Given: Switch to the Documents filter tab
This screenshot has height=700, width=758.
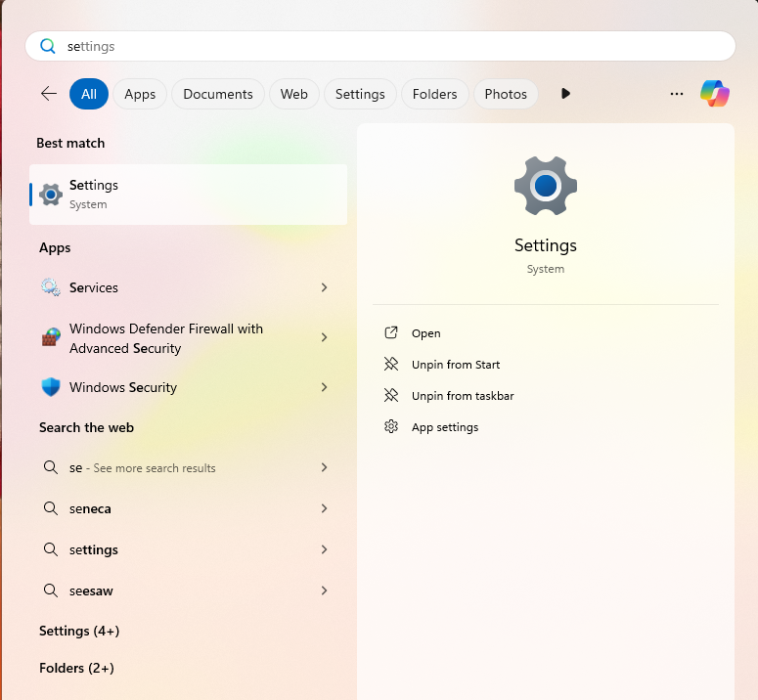Looking at the screenshot, I should coord(218,94).
